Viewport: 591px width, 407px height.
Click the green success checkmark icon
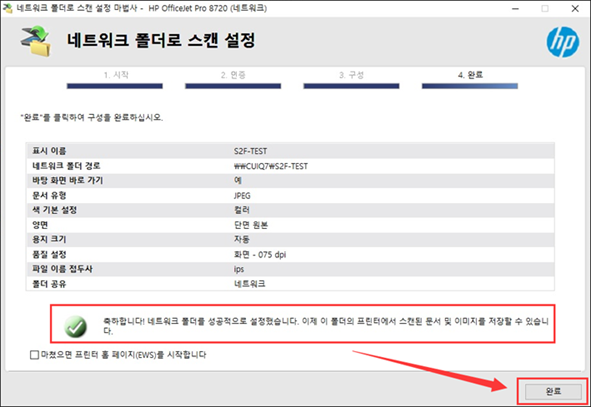coord(75,326)
